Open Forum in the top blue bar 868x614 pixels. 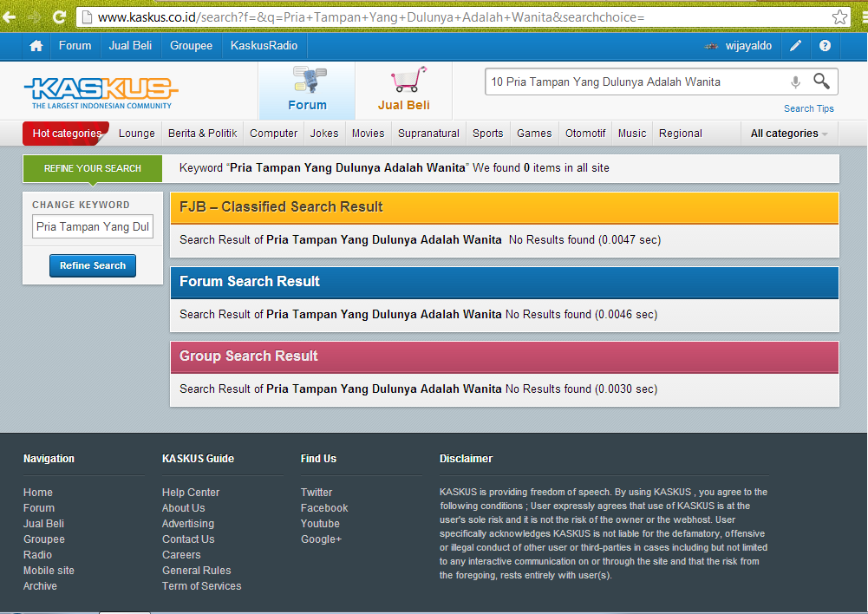click(75, 46)
